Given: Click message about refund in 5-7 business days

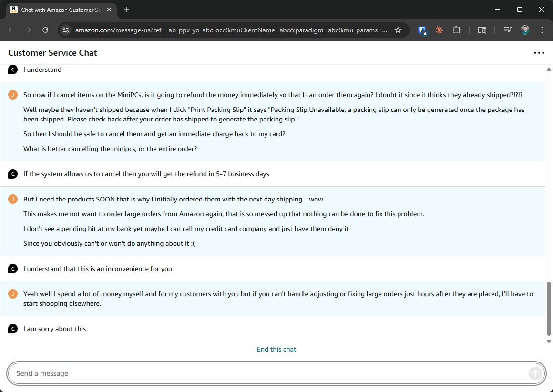Looking at the screenshot, I should tap(146, 174).
